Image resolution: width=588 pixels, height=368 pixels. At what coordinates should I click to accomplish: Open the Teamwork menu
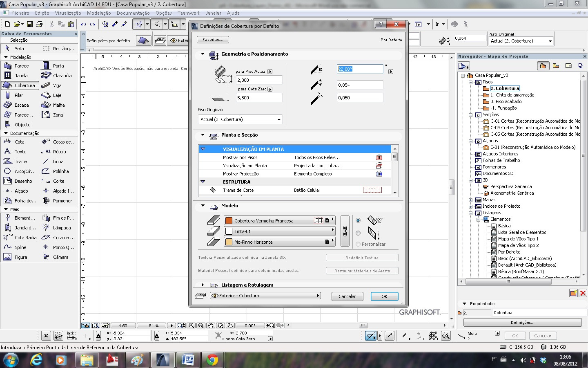(189, 13)
